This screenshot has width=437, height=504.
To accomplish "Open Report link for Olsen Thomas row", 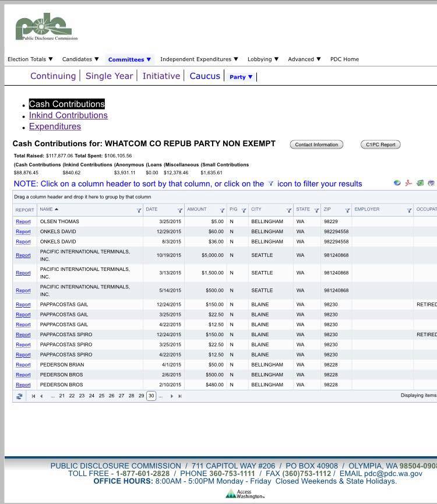I will coord(23,222).
